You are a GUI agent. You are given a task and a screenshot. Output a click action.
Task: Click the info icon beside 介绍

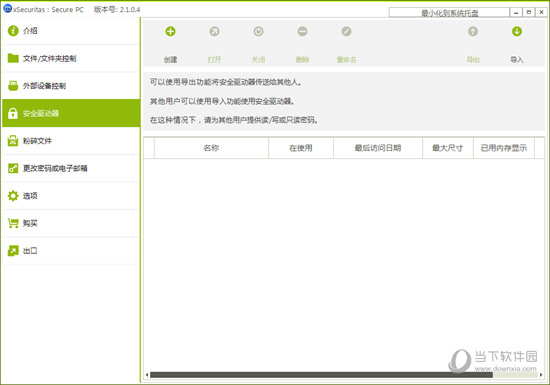click(x=13, y=31)
